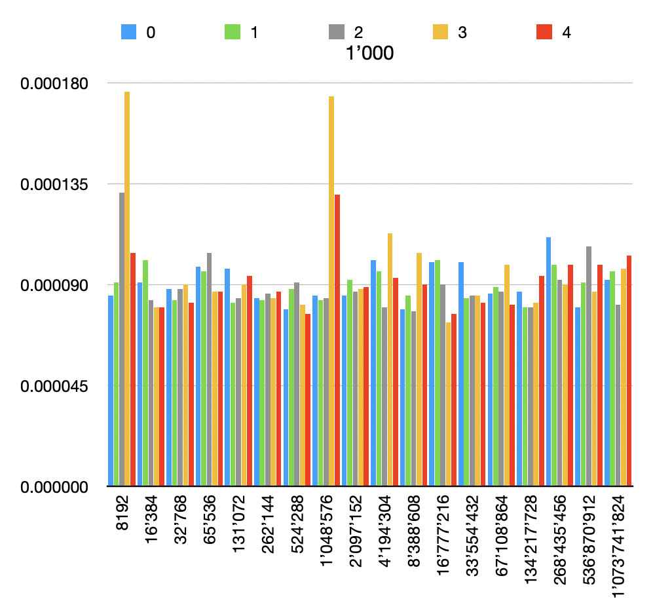Viewport: 672px width, 616px height.
Task: Select the blue bar at 268'435'456
Action: pos(549,361)
